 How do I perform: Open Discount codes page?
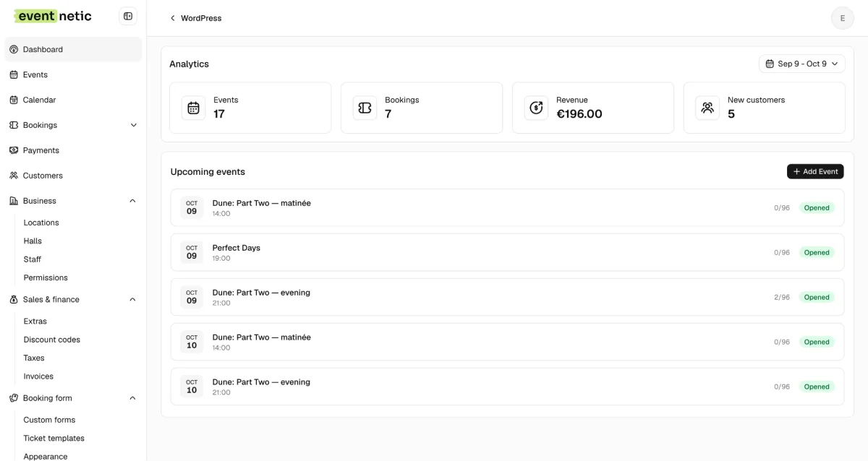pos(52,340)
